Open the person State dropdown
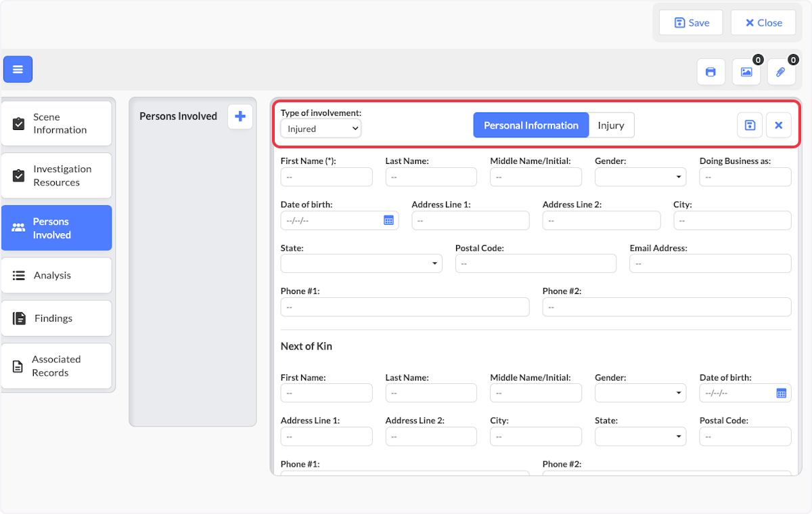This screenshot has height=514, width=812. 361,263
